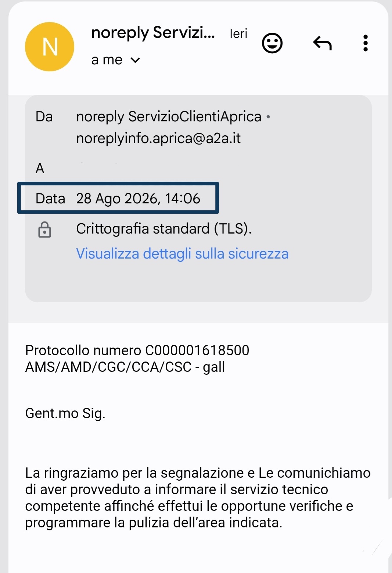Select the sender name "noreply Servizi..."
This screenshot has height=573, width=392.
(153, 33)
